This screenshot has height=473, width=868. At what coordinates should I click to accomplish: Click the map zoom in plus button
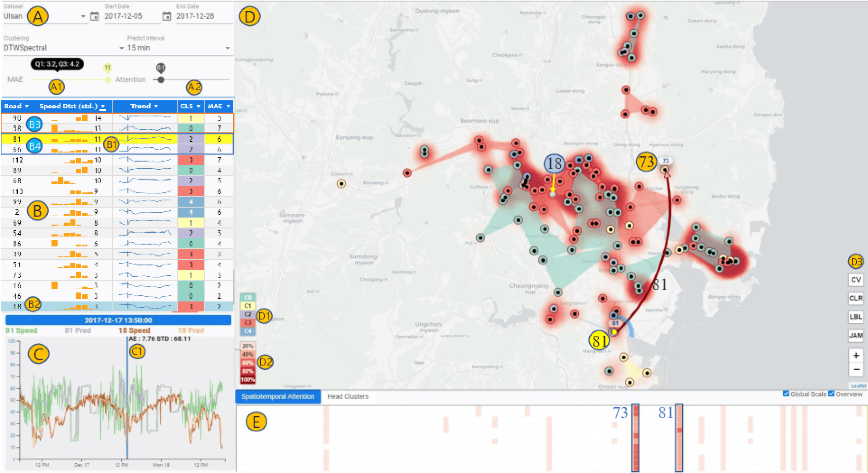856,355
